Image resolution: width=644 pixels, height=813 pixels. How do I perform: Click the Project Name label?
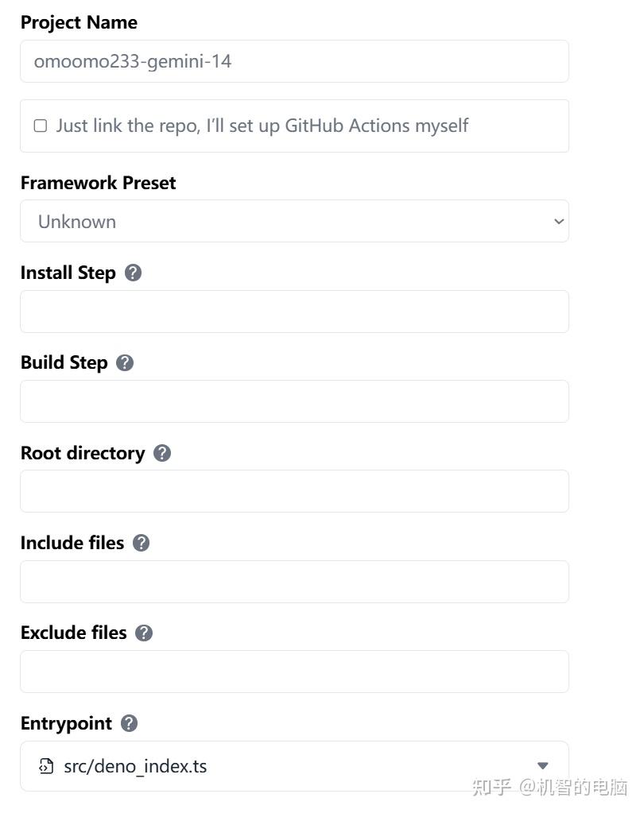coord(79,22)
